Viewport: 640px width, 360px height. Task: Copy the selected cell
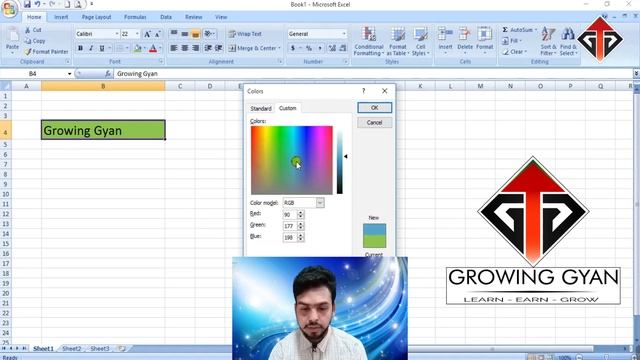click(35, 41)
